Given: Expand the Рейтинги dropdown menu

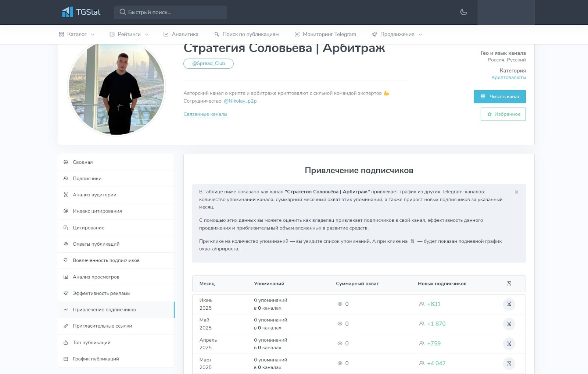Looking at the screenshot, I should click(x=129, y=34).
